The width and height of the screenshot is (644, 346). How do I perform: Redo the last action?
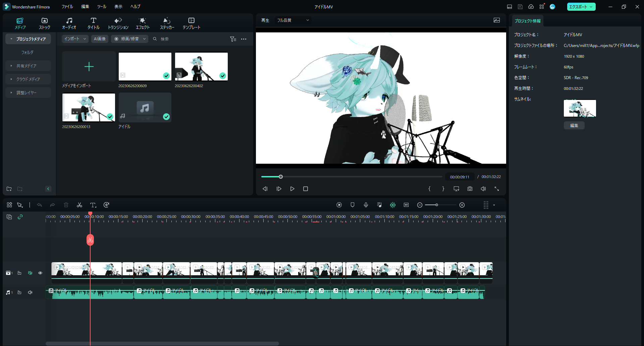click(x=52, y=205)
